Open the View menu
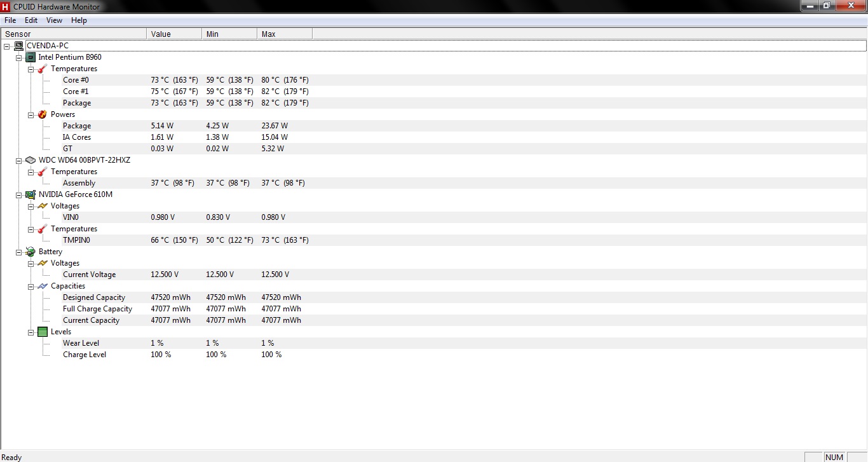The height and width of the screenshot is (462, 868). coord(55,20)
